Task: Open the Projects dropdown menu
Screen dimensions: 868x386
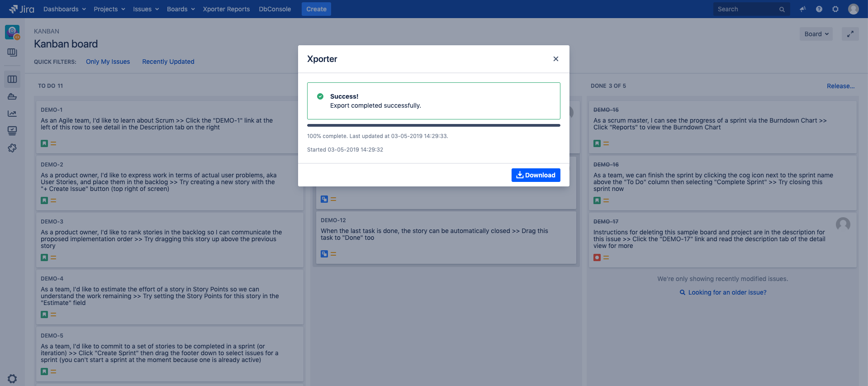Action: (x=109, y=9)
